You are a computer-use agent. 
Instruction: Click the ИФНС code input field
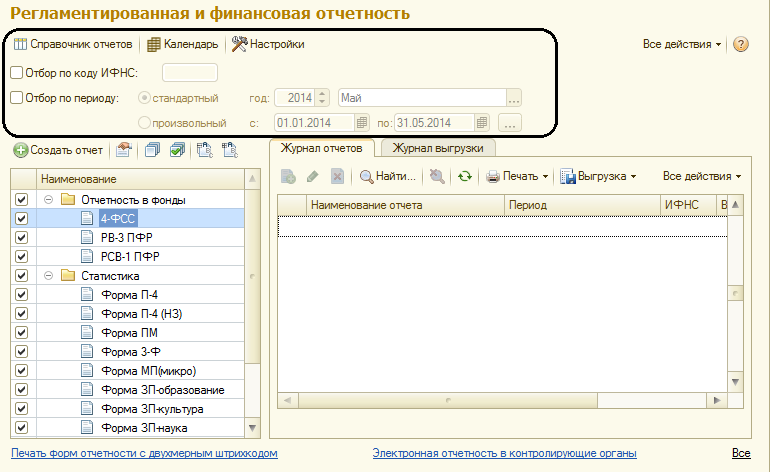point(190,73)
